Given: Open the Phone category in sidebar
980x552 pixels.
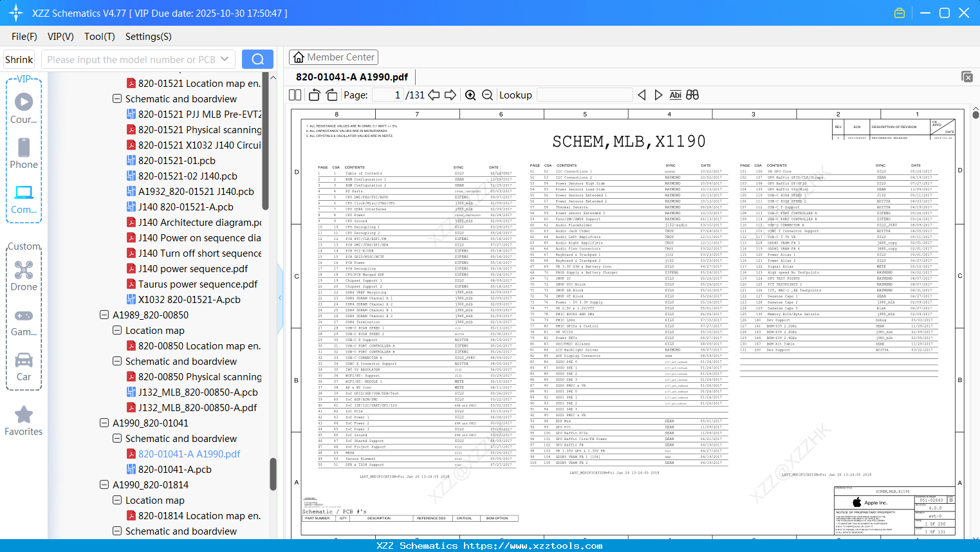Looking at the screenshot, I should (x=24, y=154).
